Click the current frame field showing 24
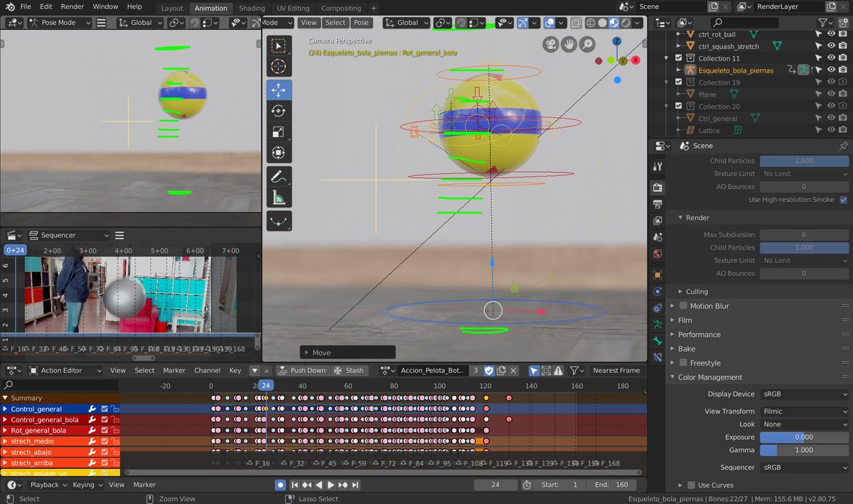 coord(495,485)
